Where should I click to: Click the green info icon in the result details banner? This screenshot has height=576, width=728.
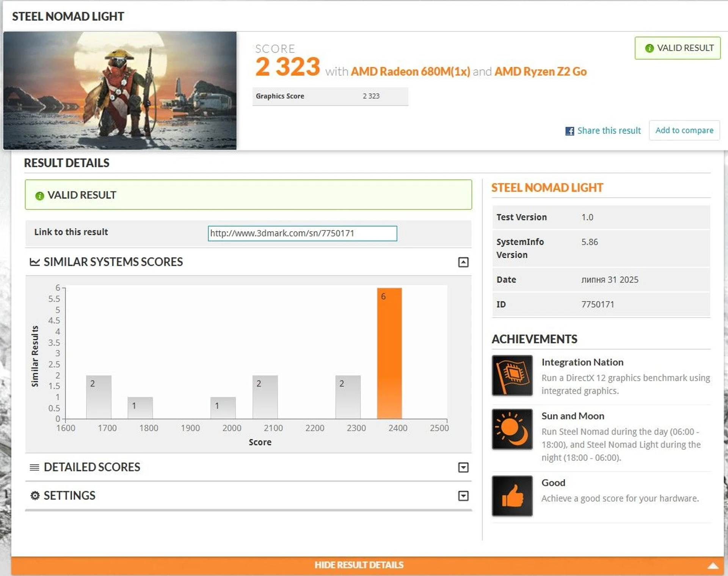pos(39,196)
